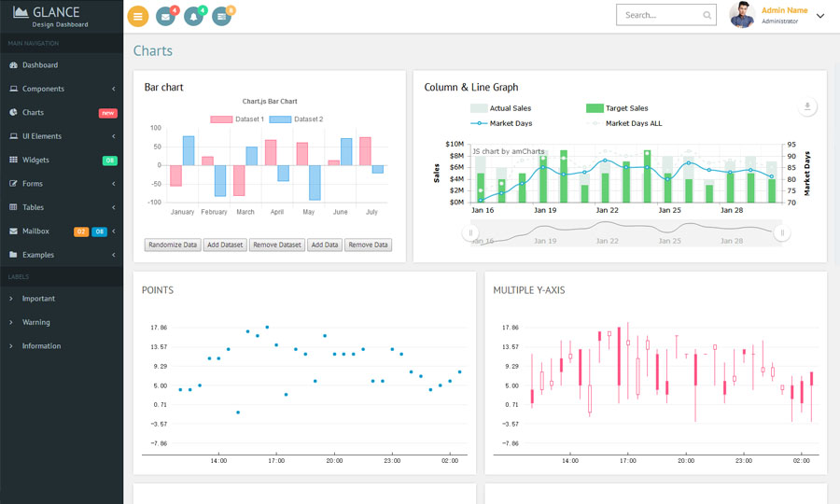Expand the Components sidebar menu
The width and height of the screenshot is (840, 504).
(62, 89)
